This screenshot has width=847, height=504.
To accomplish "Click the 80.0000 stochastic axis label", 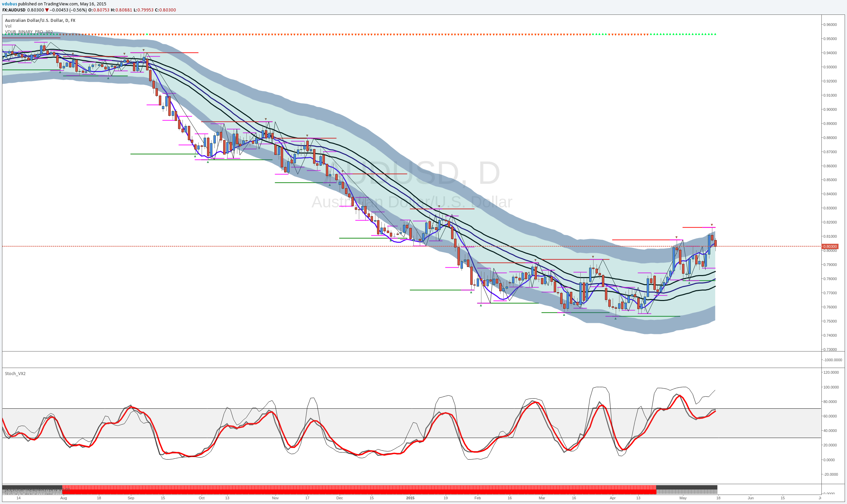I will pos(831,402).
